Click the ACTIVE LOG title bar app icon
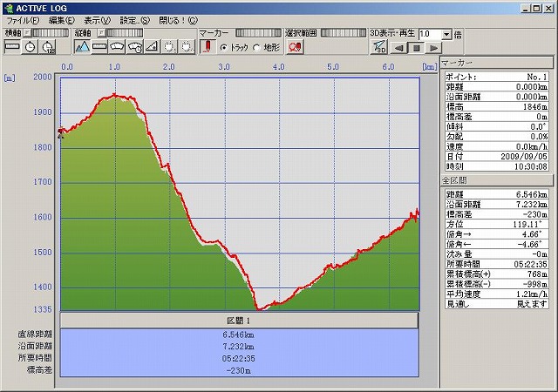558x392 pixels. pos(9,8)
